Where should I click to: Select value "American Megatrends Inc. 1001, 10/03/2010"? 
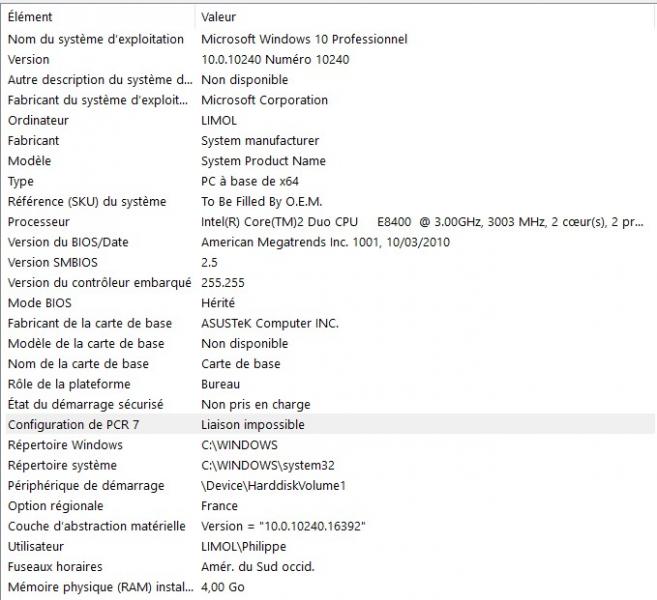tap(325, 242)
